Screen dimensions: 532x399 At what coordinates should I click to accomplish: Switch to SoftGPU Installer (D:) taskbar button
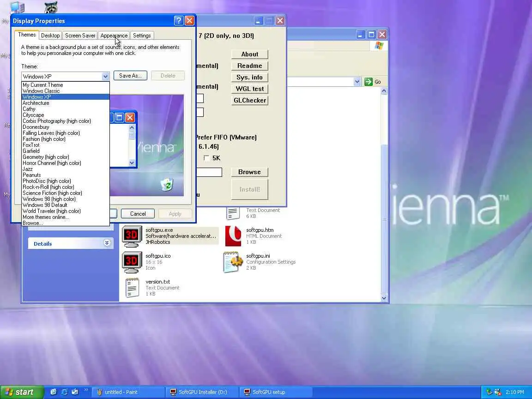(x=203, y=392)
